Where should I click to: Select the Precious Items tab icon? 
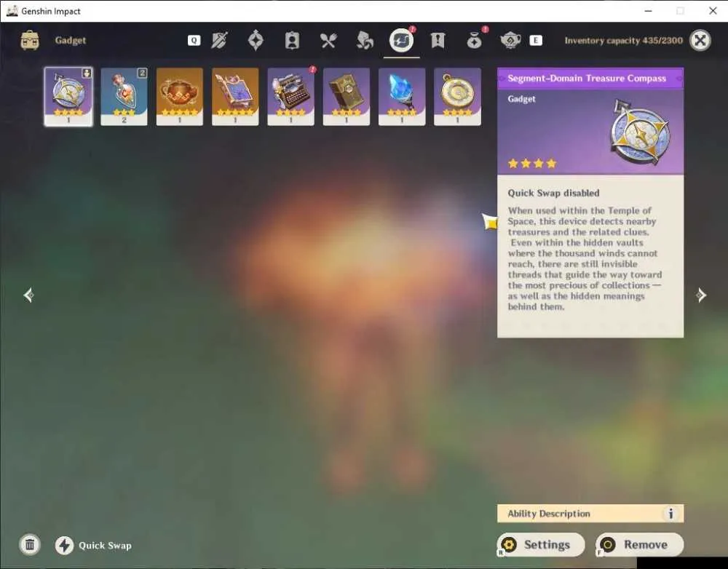tap(474, 41)
